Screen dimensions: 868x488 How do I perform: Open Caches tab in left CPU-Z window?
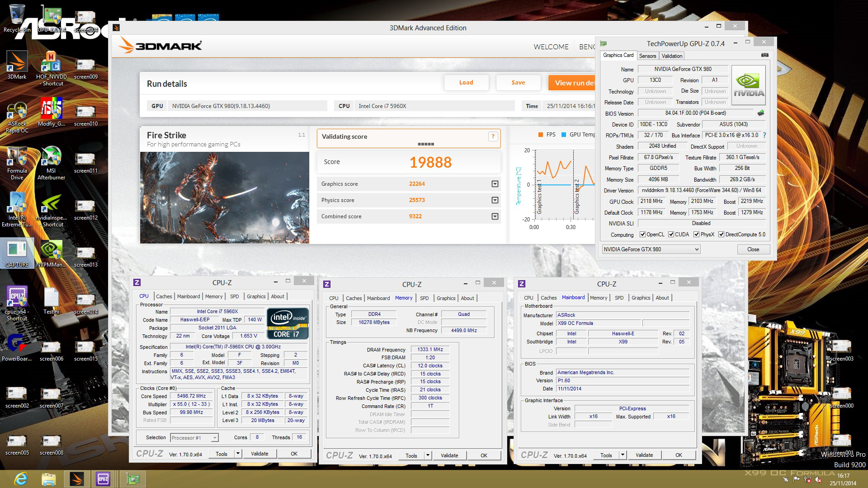pos(164,296)
